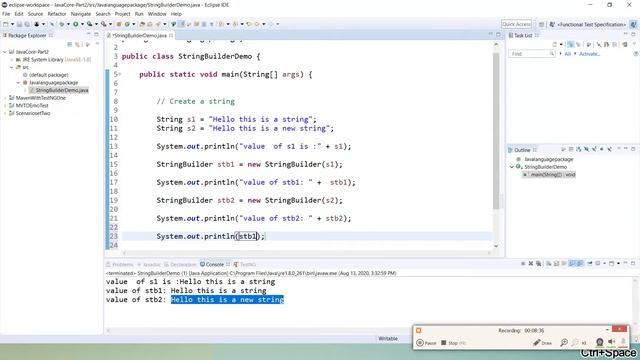This screenshot has height=360, width=640.
Task: Select JRE System Library in Package Explorer
Action: coord(53,60)
